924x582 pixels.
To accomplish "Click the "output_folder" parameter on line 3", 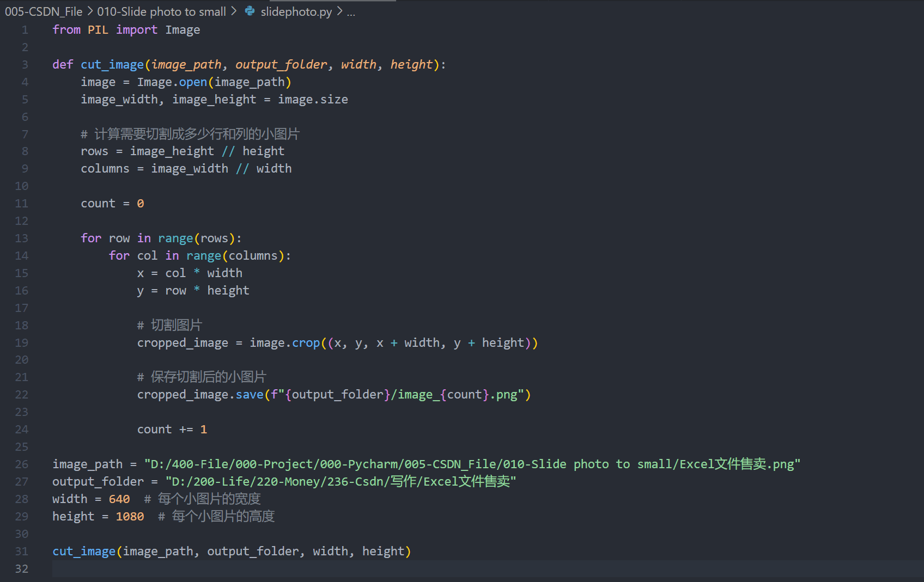I will (x=281, y=65).
